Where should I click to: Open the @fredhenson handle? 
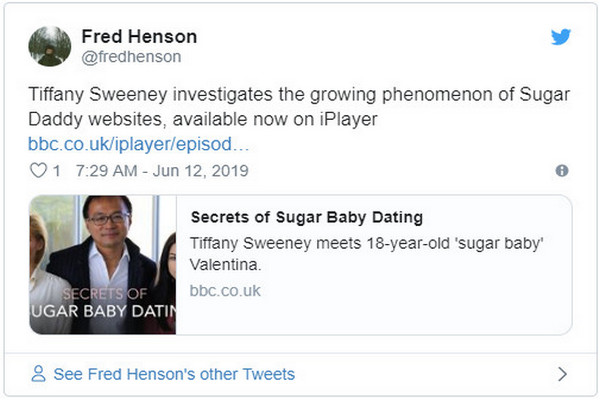click(x=129, y=58)
